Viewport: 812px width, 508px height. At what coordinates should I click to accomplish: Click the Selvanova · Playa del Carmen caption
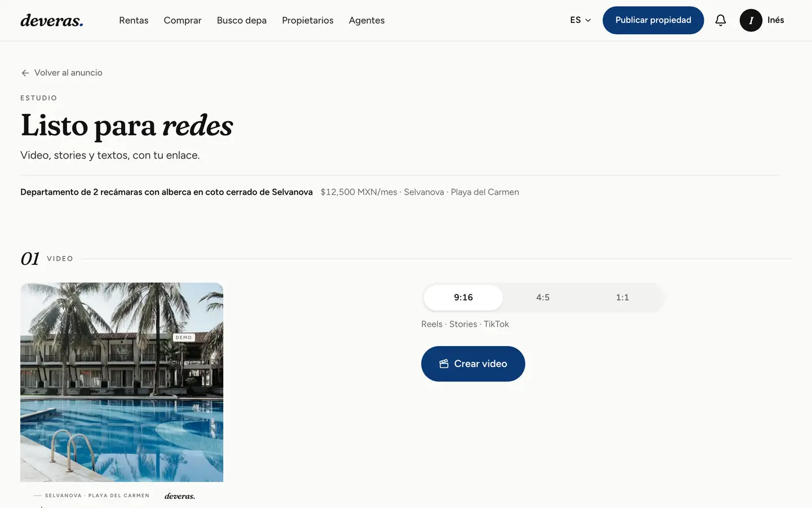(97, 496)
